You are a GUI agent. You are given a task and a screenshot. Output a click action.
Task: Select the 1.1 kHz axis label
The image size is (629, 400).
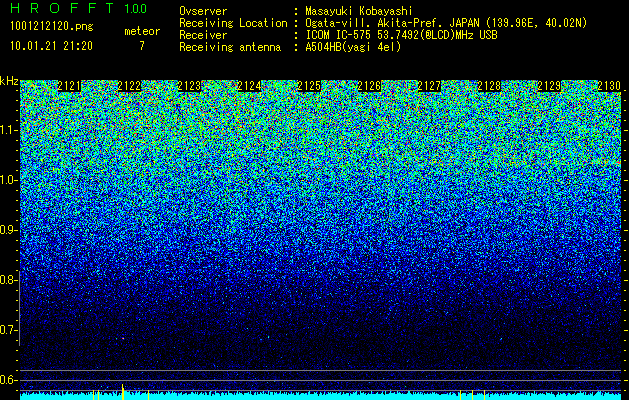(8, 130)
